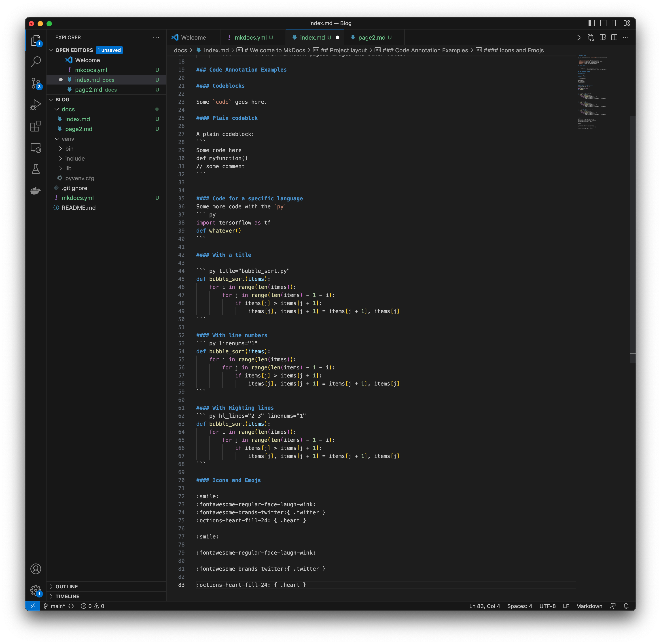Open the Accounts icon
This screenshot has height=644, width=661.
(36, 569)
